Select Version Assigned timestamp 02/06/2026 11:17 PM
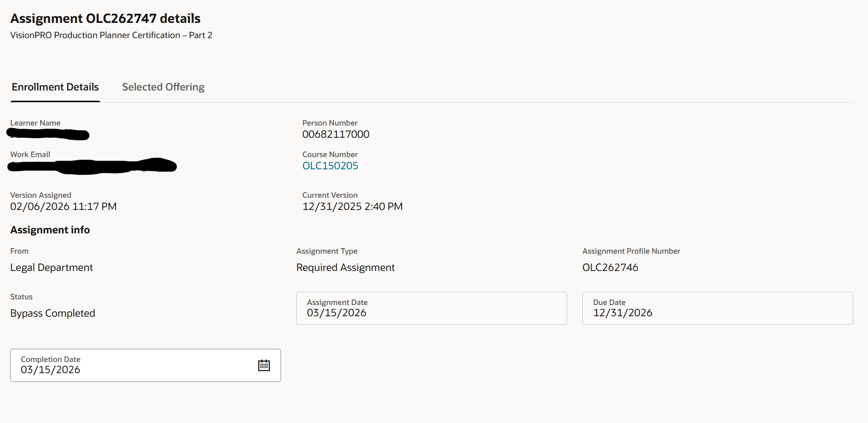 (64, 206)
